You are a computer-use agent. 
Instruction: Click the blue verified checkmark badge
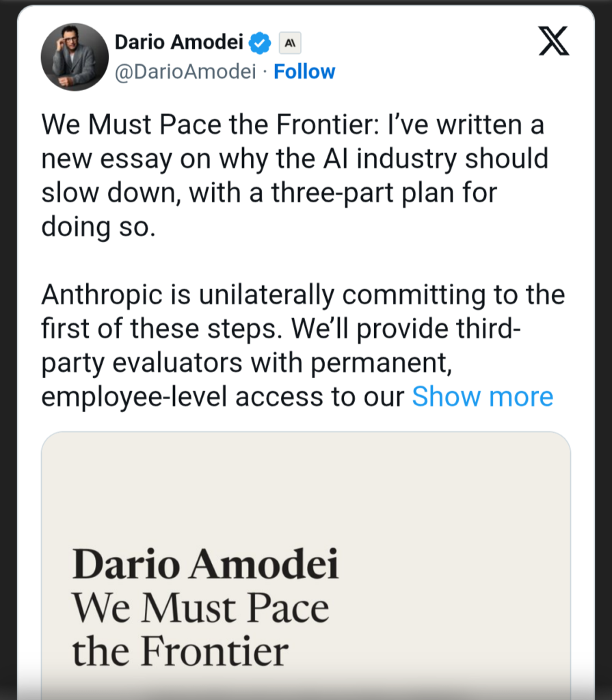pos(260,43)
